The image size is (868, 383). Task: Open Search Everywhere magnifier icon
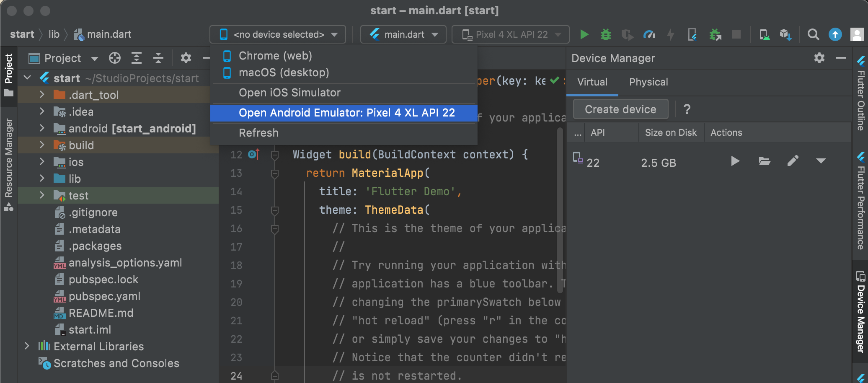pos(813,34)
